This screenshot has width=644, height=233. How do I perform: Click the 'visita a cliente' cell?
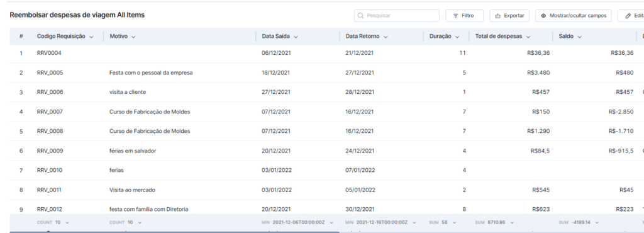(x=127, y=92)
